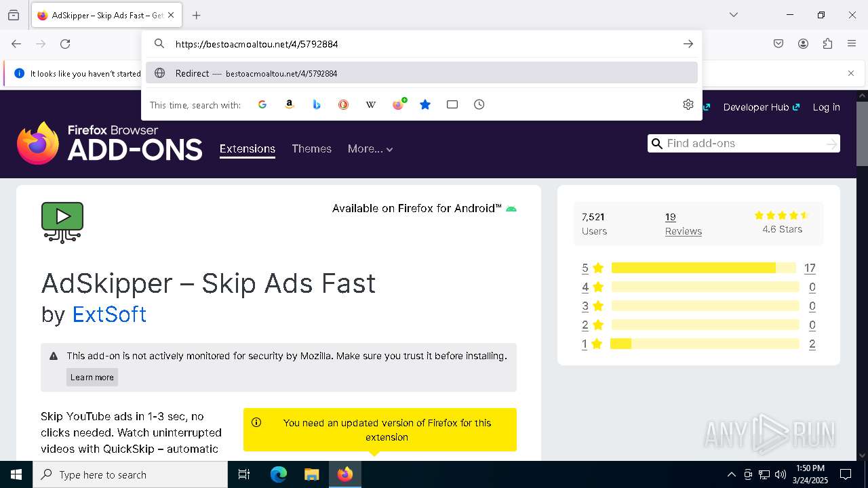The image size is (868, 488).
Task: Open search settings gear in URL dropdown
Action: (x=688, y=104)
